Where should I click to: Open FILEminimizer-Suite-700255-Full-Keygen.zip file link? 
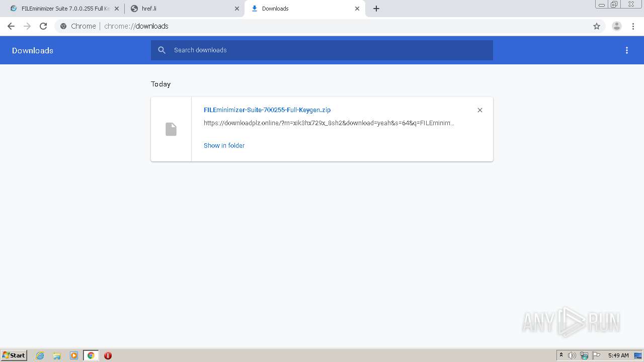pos(267,110)
